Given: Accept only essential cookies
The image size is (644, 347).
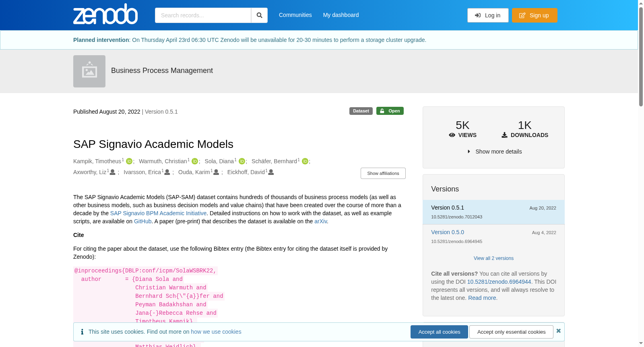Looking at the screenshot, I should tap(511, 332).
